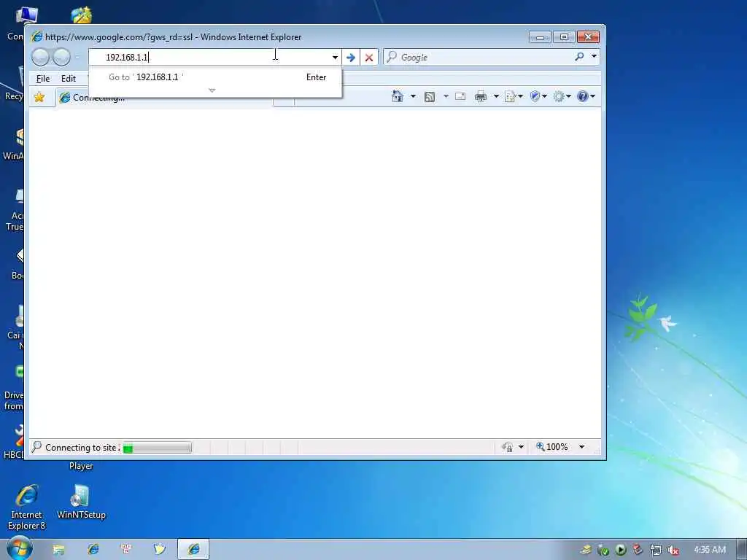The height and width of the screenshot is (560, 747).
Task: Open the Internet Explorer 8 desktop shortcut
Action: coord(27,507)
